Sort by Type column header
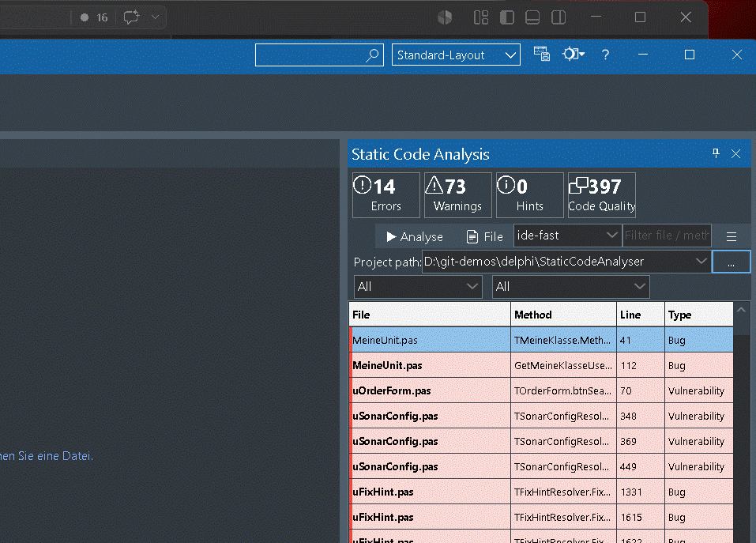Screen dimensions: 756x543 [x=699, y=315]
